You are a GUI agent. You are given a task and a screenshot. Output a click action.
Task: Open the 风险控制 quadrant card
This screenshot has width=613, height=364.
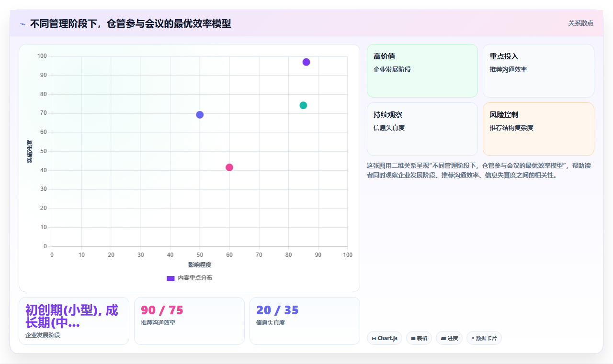(538, 129)
